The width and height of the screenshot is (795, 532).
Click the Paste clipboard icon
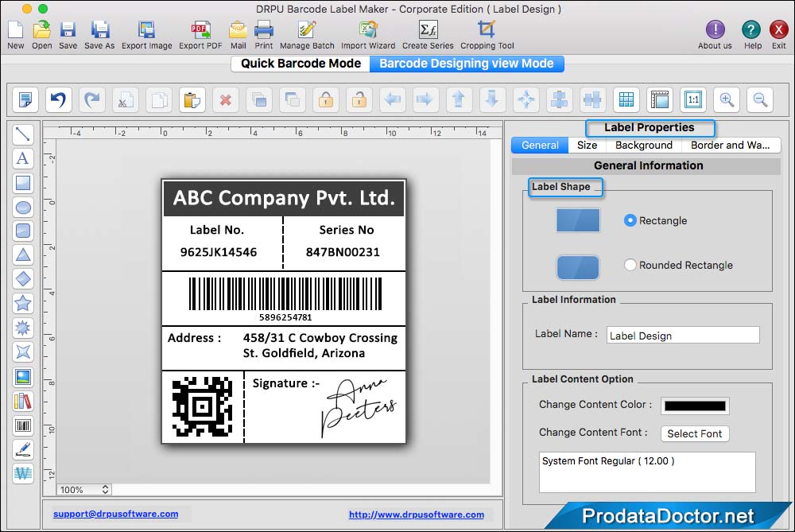coord(192,99)
